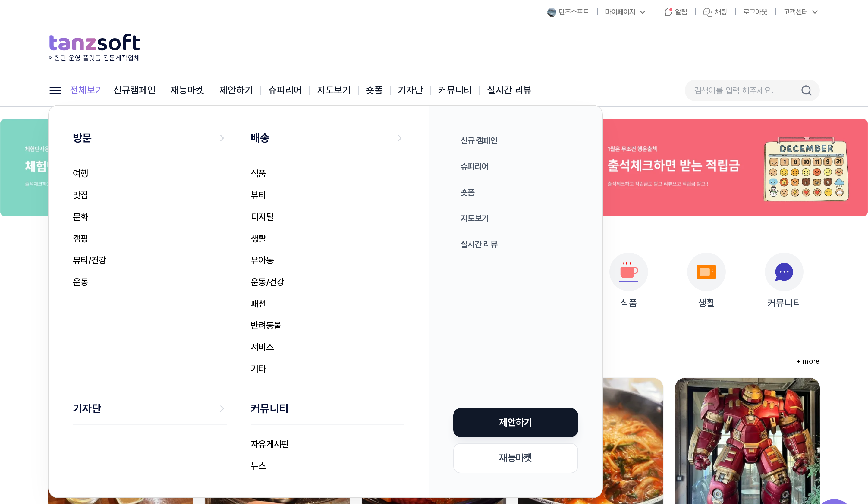Open the 재능마켓 nav item
This screenshot has height=504, width=868.
click(187, 90)
